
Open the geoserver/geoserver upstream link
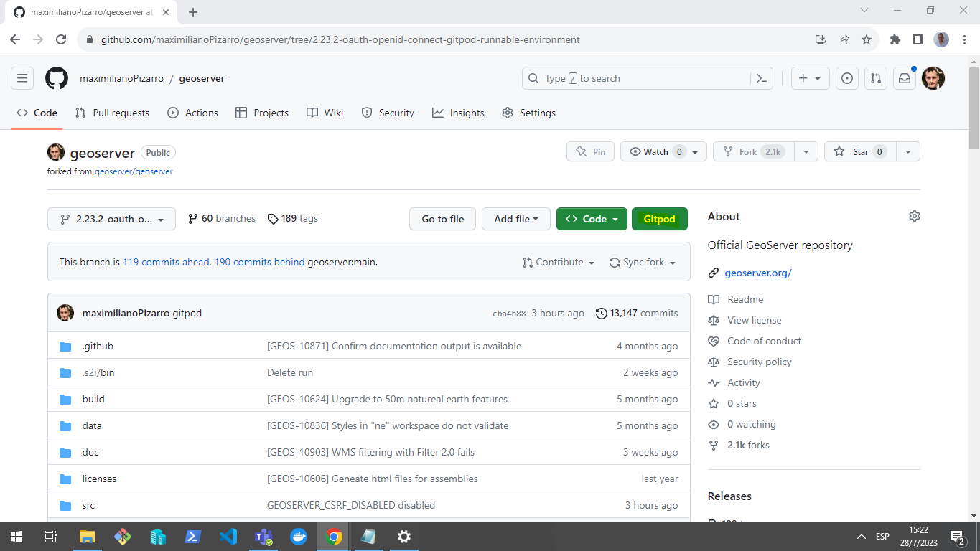(134, 171)
